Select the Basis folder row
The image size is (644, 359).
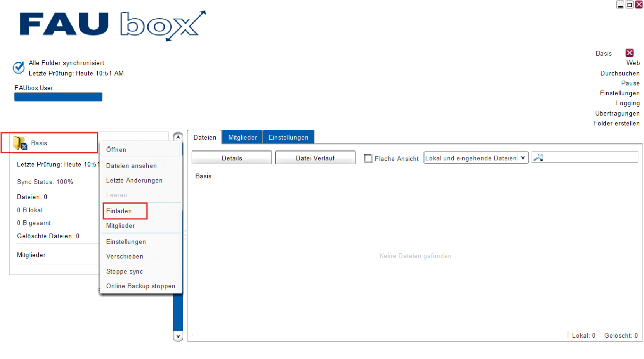49,143
